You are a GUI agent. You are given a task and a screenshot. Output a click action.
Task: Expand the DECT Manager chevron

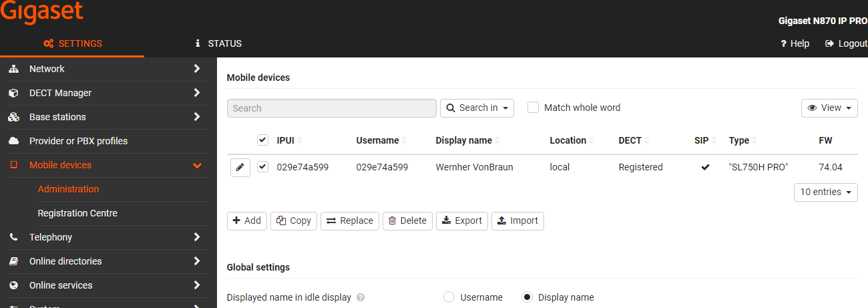click(x=197, y=93)
